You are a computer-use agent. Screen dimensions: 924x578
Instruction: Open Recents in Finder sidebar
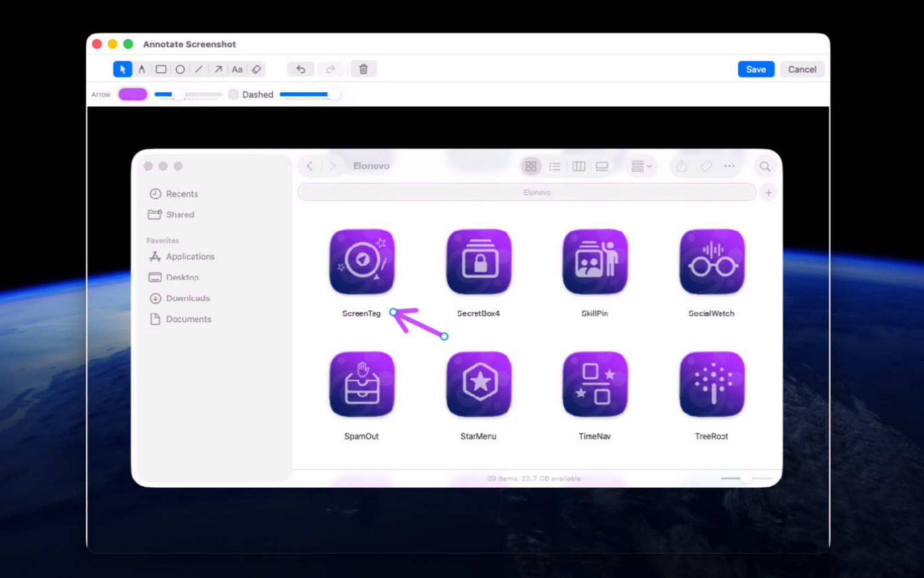click(x=174, y=194)
